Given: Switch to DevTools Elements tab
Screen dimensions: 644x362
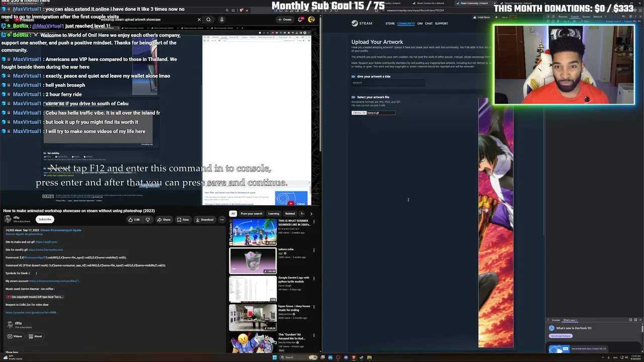Looking at the screenshot, I should click(x=562, y=17).
